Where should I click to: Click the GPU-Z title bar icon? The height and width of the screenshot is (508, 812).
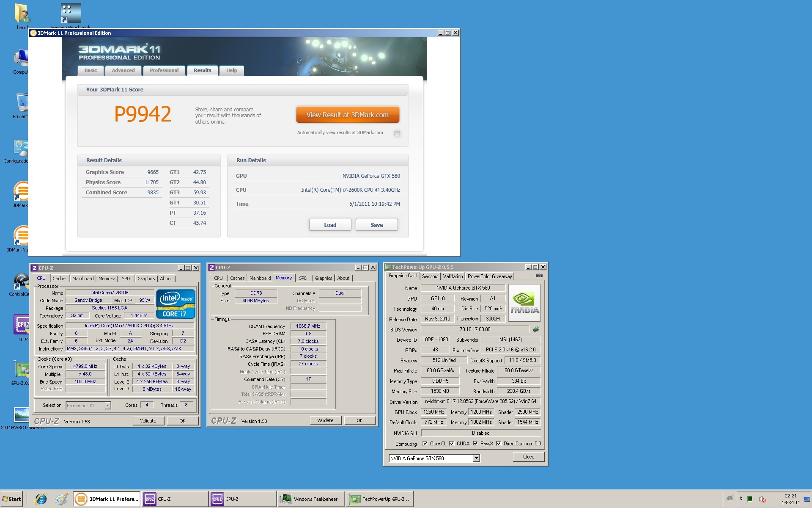(388, 267)
